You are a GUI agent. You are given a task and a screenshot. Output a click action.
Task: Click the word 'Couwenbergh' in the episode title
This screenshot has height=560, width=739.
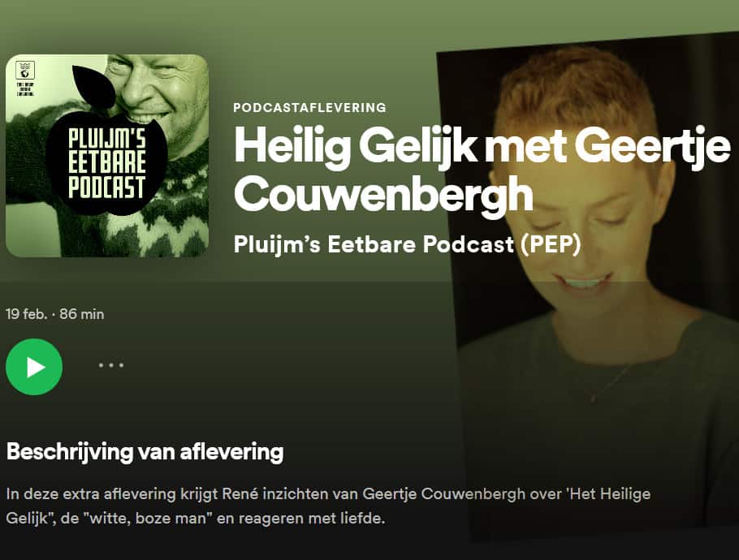383,194
